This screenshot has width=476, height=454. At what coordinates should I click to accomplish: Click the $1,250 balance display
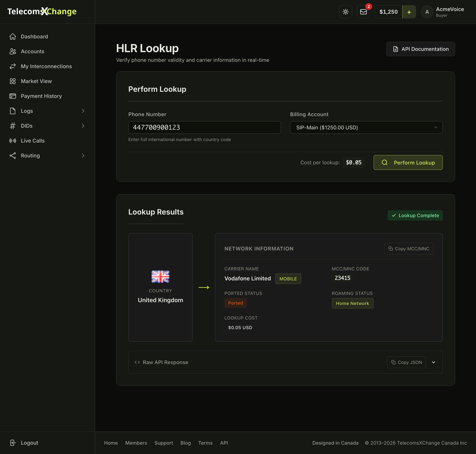389,12
